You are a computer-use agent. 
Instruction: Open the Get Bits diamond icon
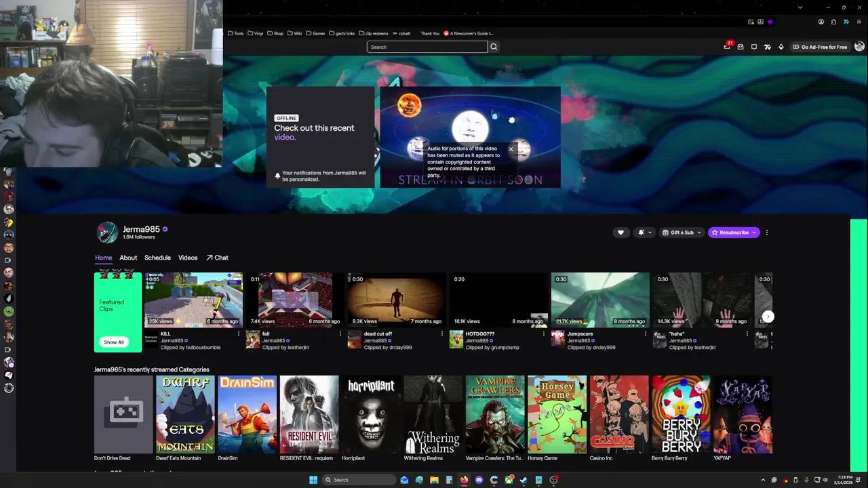[781, 47]
